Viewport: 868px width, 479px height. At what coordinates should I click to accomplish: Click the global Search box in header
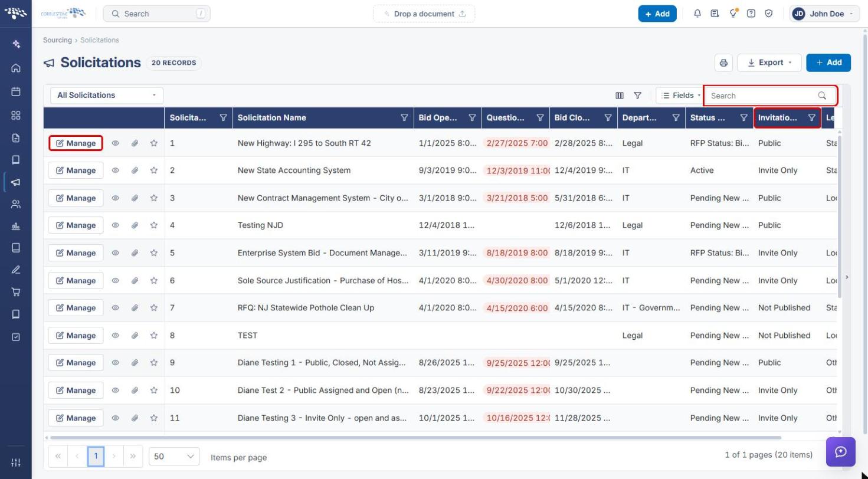tap(156, 14)
